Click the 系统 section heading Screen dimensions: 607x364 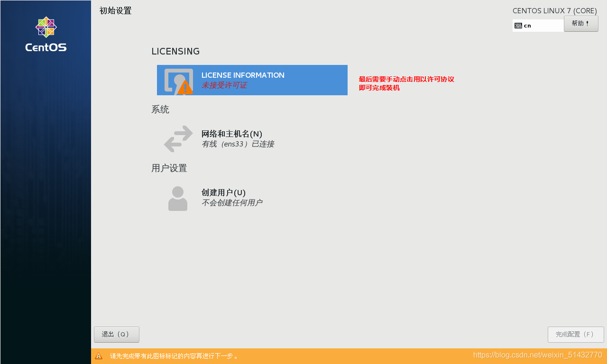160,109
